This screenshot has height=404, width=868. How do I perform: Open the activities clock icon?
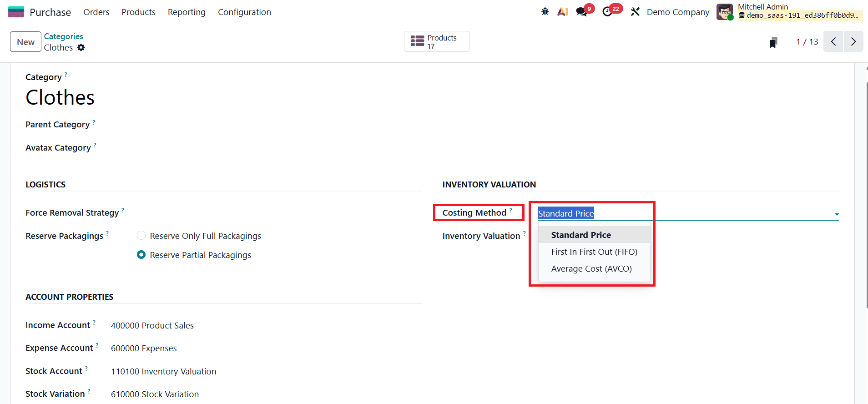point(607,12)
